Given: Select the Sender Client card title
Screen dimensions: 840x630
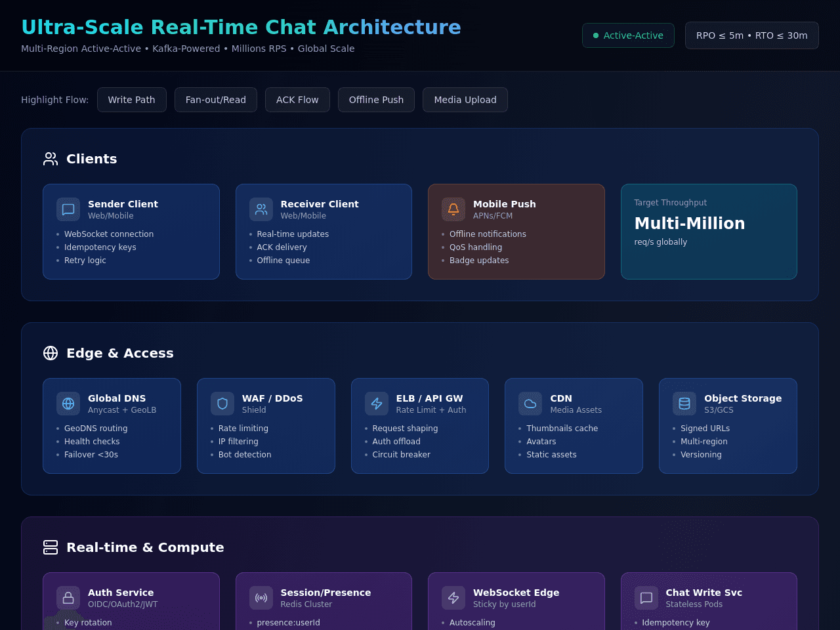Looking at the screenshot, I should tap(123, 204).
